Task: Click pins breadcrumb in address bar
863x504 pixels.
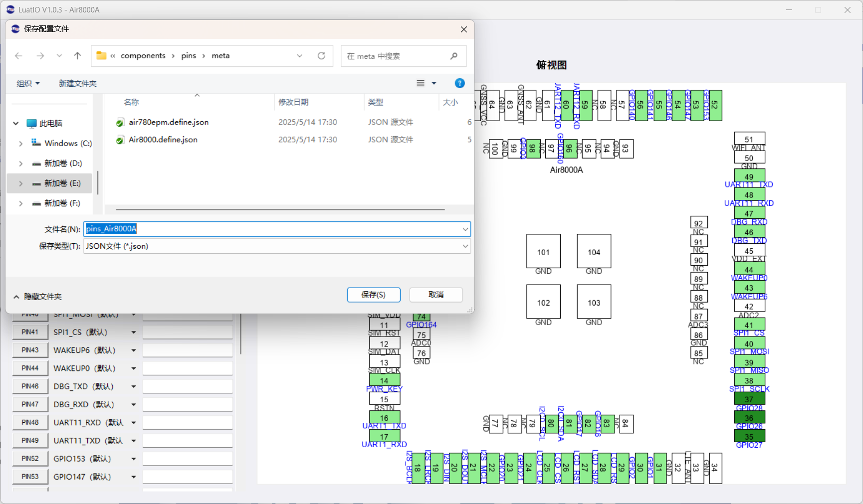Action: [x=189, y=56]
